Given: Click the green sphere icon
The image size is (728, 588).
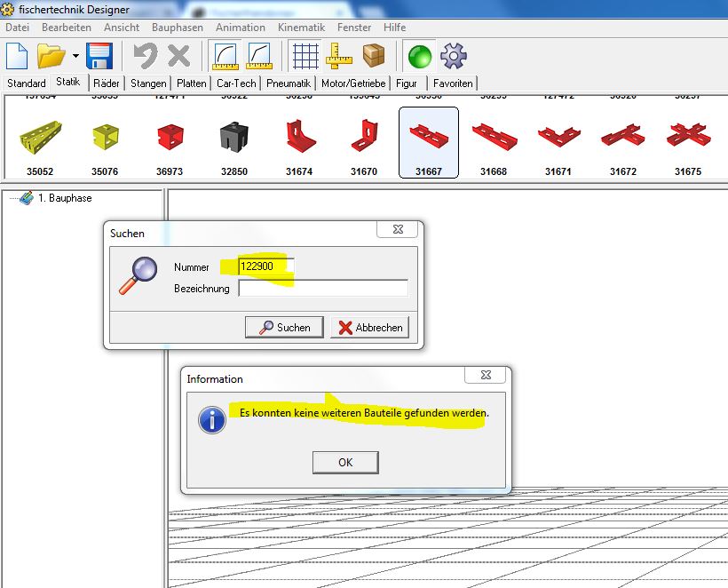Looking at the screenshot, I should [x=419, y=56].
